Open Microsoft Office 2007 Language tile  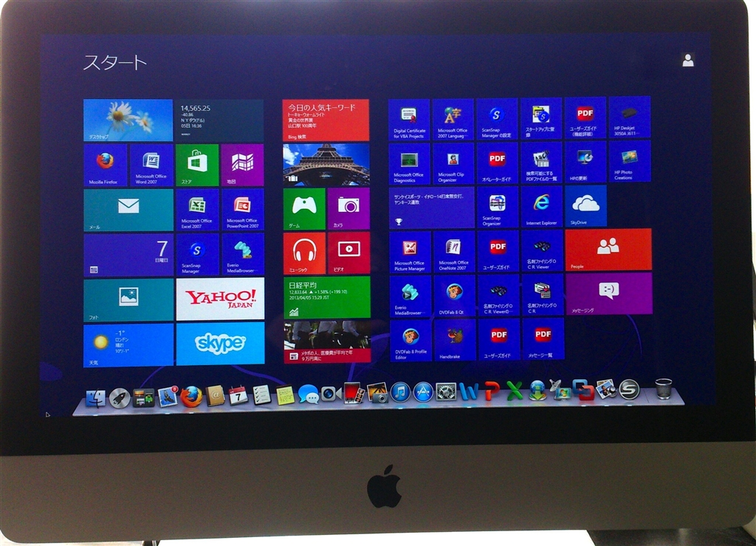point(453,119)
